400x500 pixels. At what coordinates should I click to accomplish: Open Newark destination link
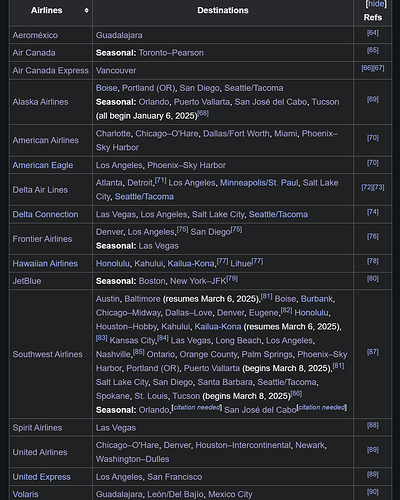pyautogui.click(x=310, y=445)
